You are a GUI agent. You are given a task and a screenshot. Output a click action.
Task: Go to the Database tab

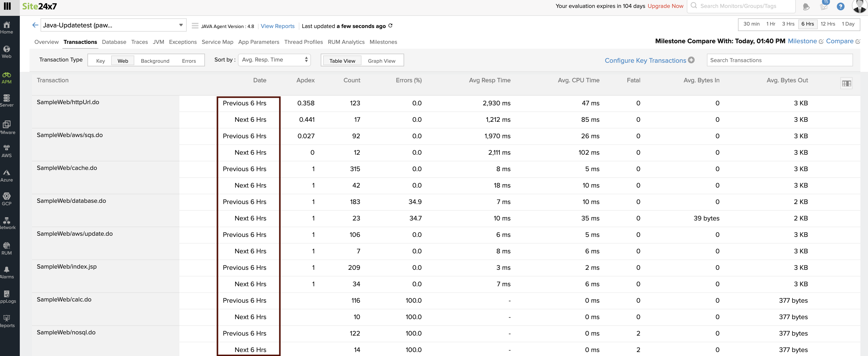(114, 42)
